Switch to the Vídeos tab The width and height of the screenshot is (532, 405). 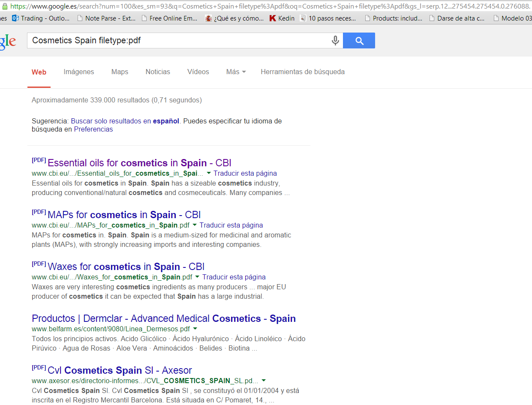[198, 72]
